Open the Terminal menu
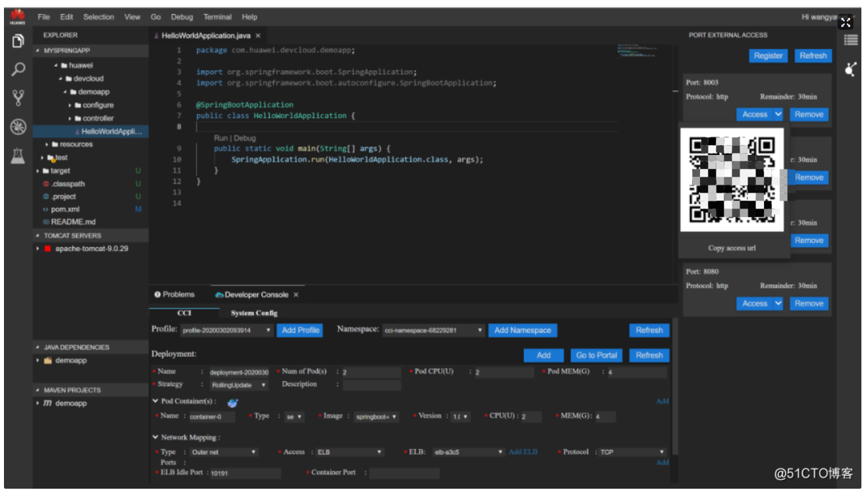Screen dimensions: 868x494 [x=218, y=17]
